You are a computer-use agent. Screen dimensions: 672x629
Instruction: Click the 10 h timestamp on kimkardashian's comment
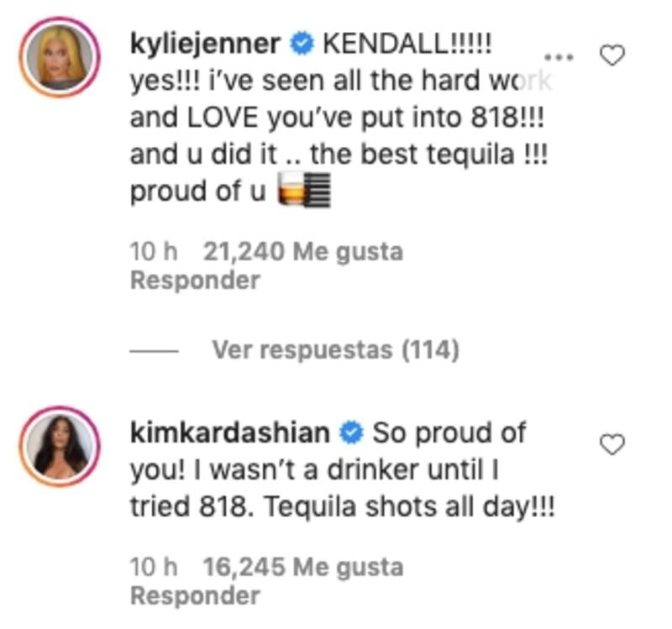click(x=154, y=567)
